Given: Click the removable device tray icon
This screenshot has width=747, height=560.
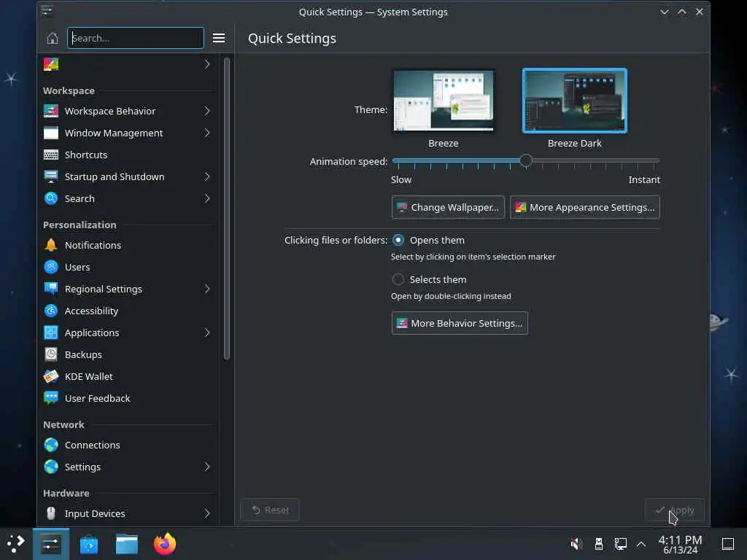Looking at the screenshot, I should (599, 544).
